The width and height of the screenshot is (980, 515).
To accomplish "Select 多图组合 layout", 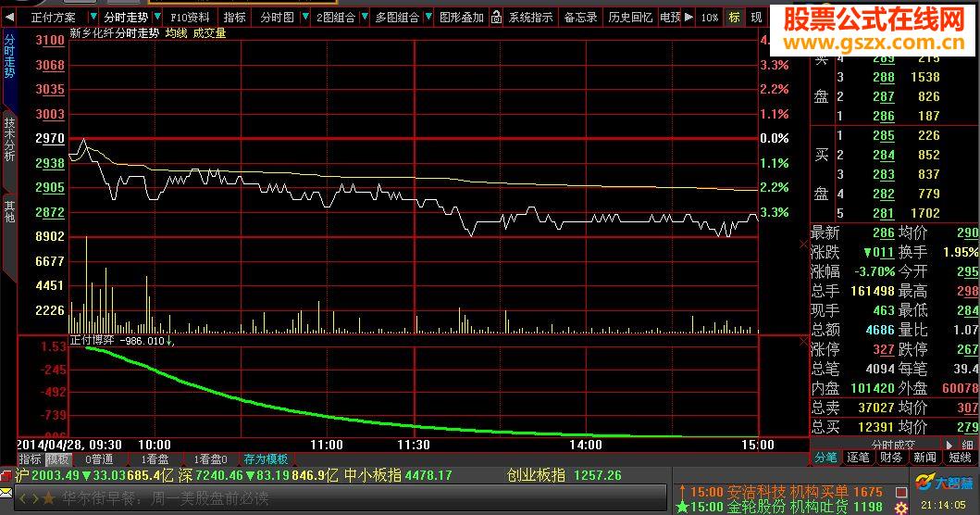I will pos(397,18).
